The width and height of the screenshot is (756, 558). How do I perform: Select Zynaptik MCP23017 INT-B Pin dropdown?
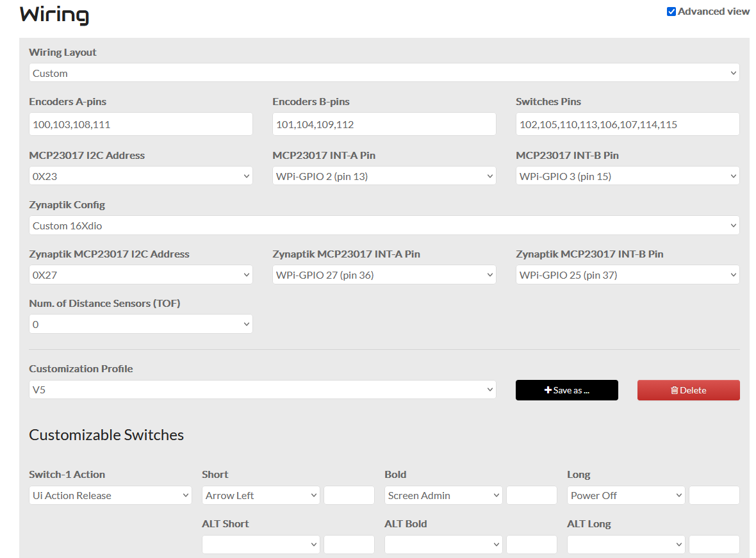coord(627,275)
